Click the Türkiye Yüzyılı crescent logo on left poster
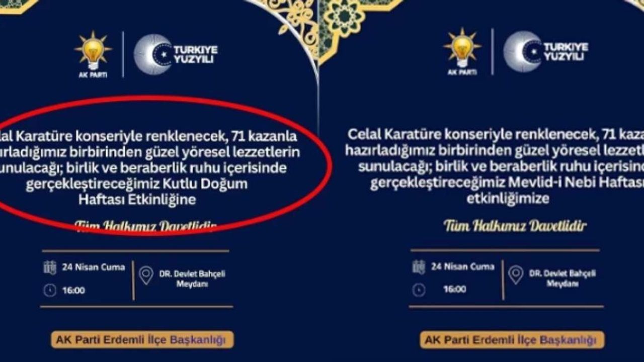The image size is (644, 362). point(153,54)
